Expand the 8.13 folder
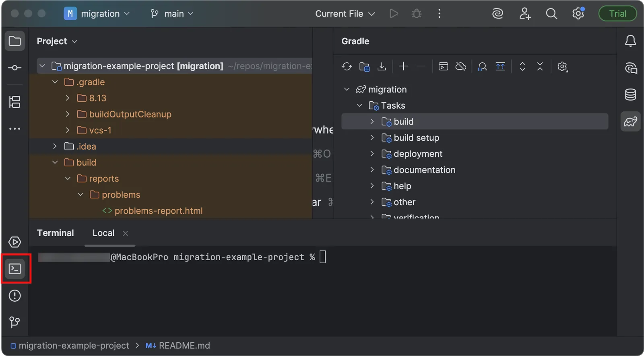 68,98
